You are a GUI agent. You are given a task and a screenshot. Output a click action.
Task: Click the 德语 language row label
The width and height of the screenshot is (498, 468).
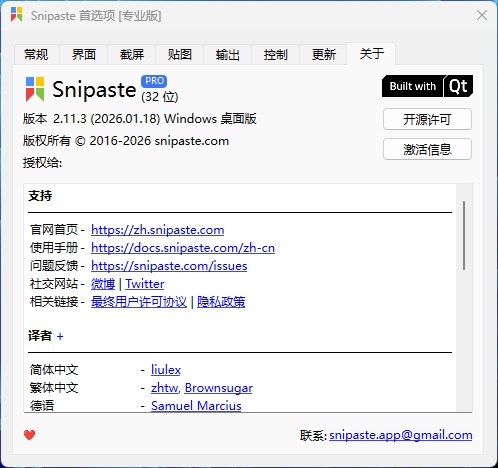[42, 406]
